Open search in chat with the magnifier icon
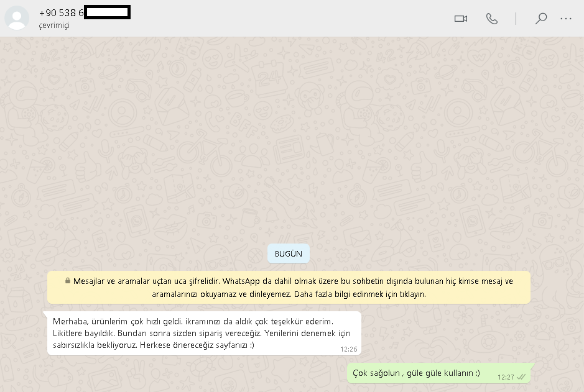Viewport: 584px width, 392px height. click(540, 19)
